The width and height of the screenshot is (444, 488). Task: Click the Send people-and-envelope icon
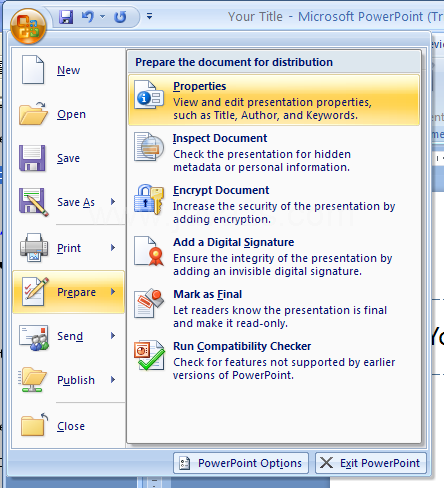[34, 338]
